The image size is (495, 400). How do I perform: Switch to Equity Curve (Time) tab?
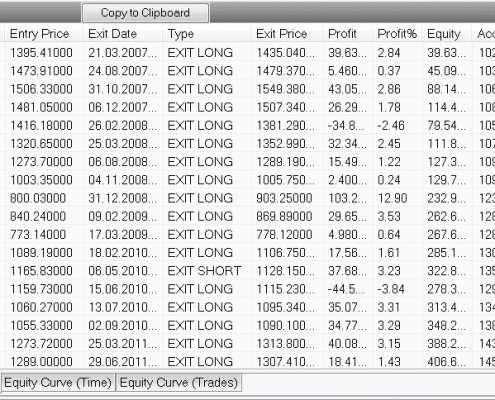point(58,382)
